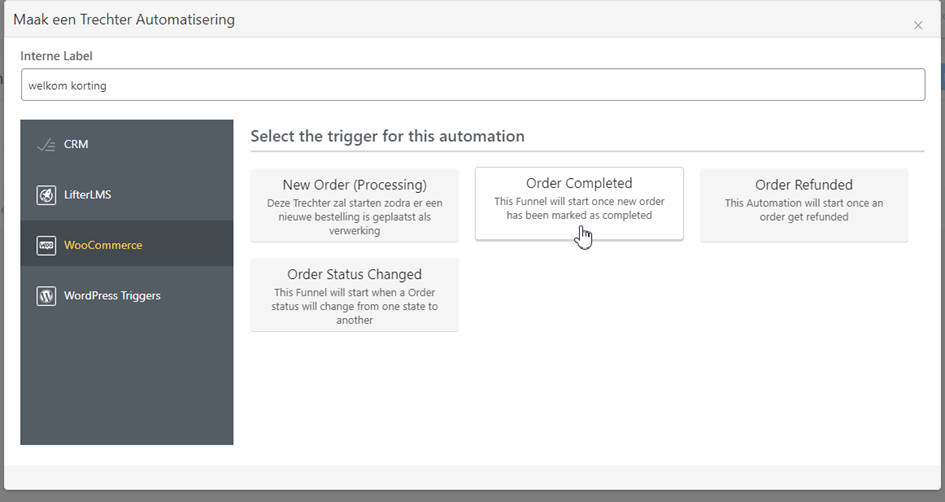Screen dimensions: 945x502
Task: Click the LifterLMS rocket icon
Action: [x=46, y=195]
